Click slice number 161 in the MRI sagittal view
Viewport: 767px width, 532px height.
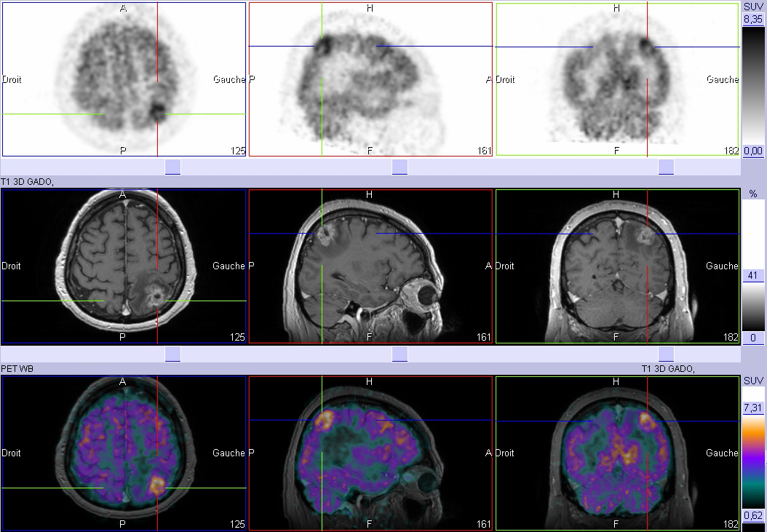[x=484, y=337]
